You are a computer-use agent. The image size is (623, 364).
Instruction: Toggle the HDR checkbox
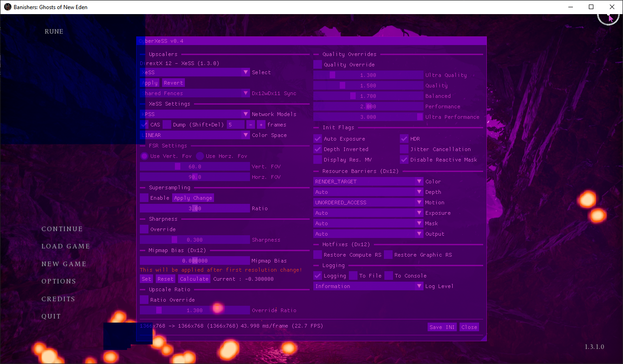click(x=404, y=139)
